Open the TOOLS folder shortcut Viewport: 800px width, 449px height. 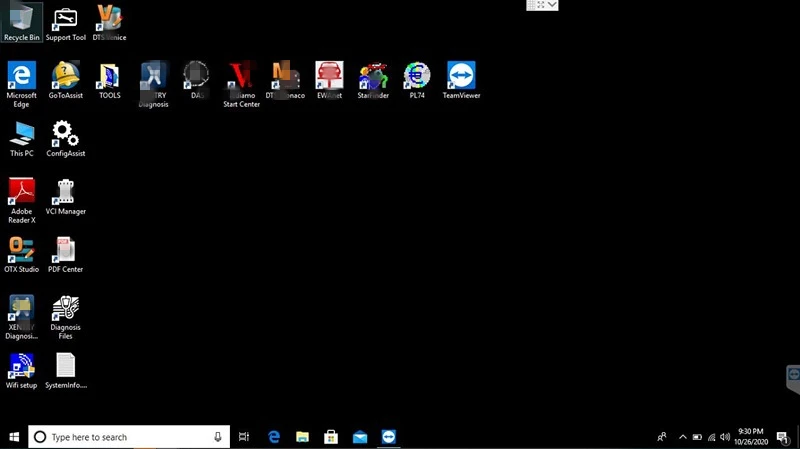[110, 80]
